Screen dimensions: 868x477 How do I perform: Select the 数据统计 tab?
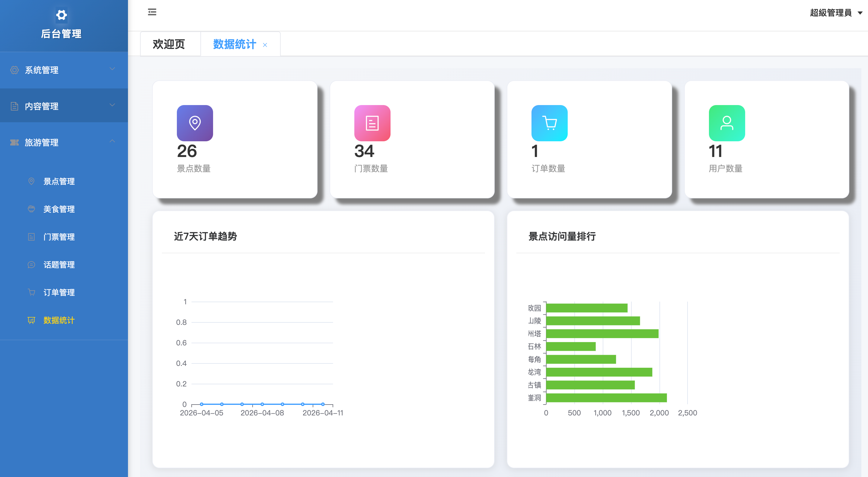coord(235,44)
